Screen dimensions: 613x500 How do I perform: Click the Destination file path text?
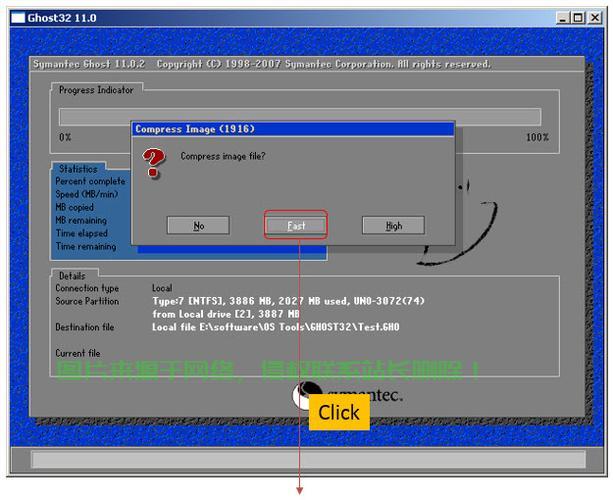[x=276, y=327]
